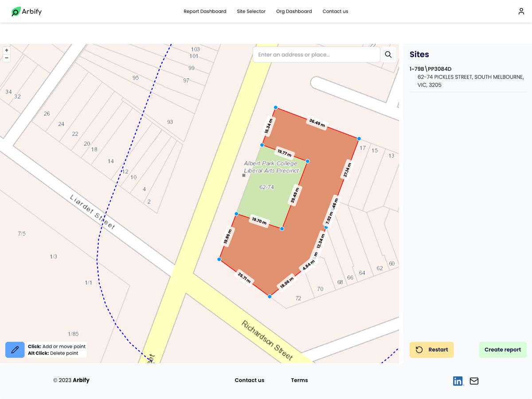Click a blue vertex point on the site boundary
This screenshot has height=399, width=532.
[x=275, y=107]
